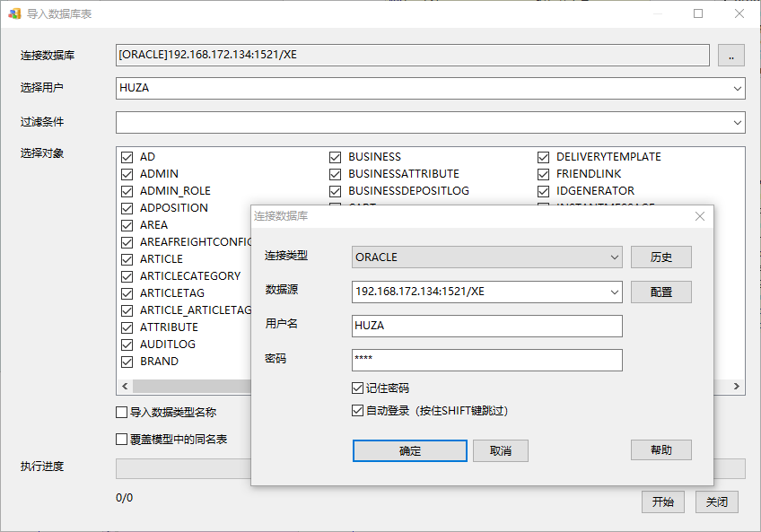
Task: Click the object list left scroll arrow
Action: pos(125,387)
